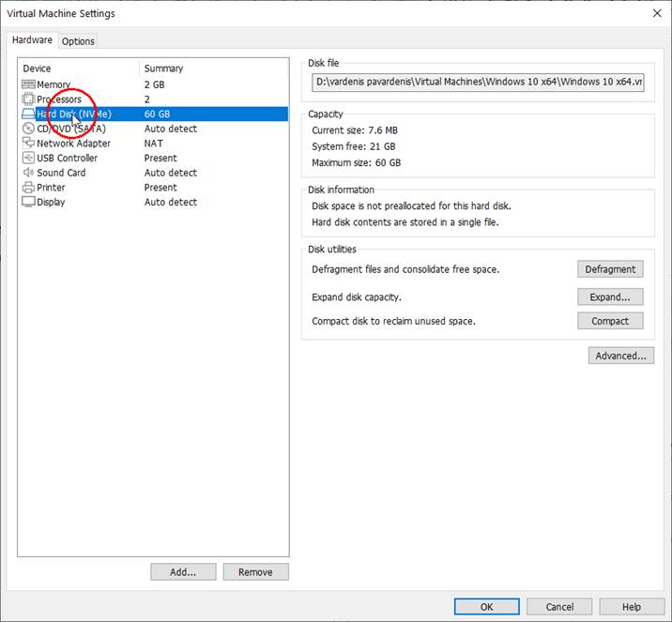Image resolution: width=672 pixels, height=622 pixels.
Task: Click the Processors chip icon
Action: (x=28, y=99)
